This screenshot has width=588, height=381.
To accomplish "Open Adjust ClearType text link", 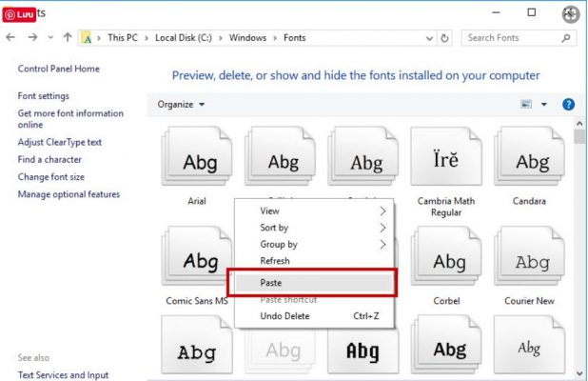I will coord(60,142).
